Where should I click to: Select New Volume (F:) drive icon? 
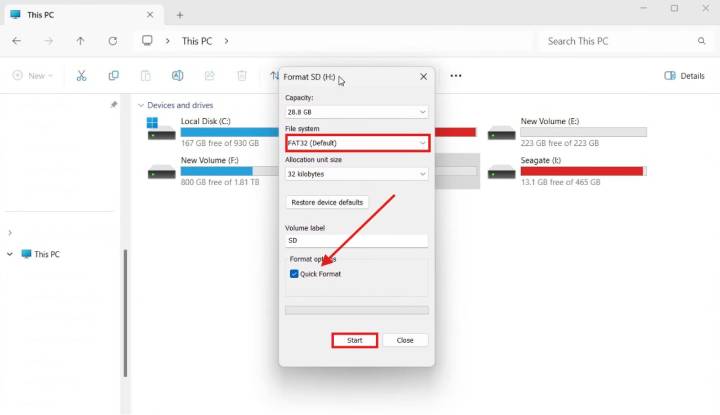click(161, 172)
